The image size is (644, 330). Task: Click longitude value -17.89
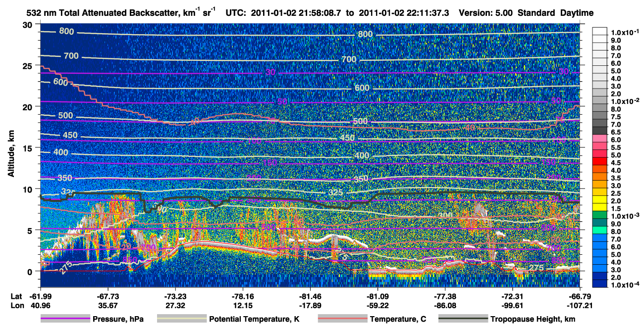click(310, 306)
